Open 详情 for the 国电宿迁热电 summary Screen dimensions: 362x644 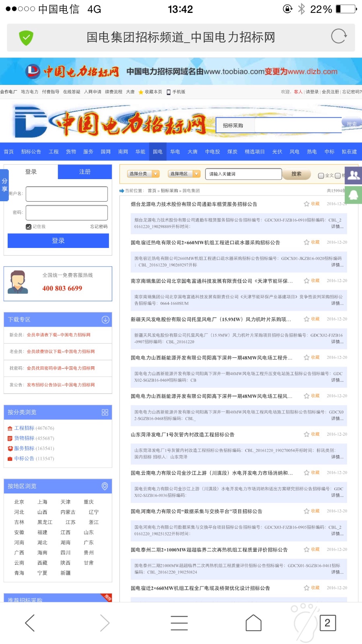click(x=337, y=265)
